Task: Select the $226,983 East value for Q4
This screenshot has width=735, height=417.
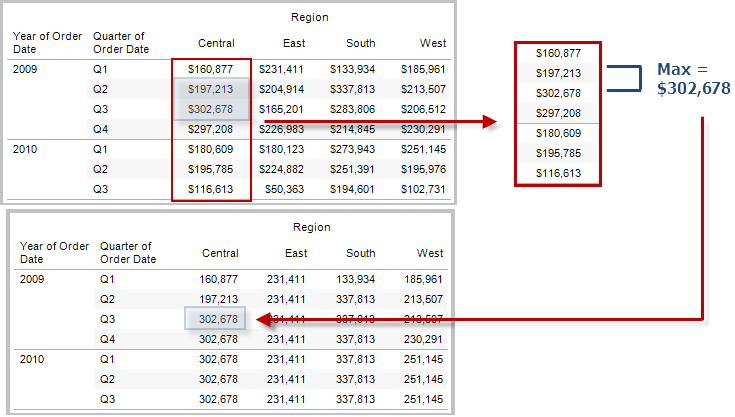Action: 280,129
